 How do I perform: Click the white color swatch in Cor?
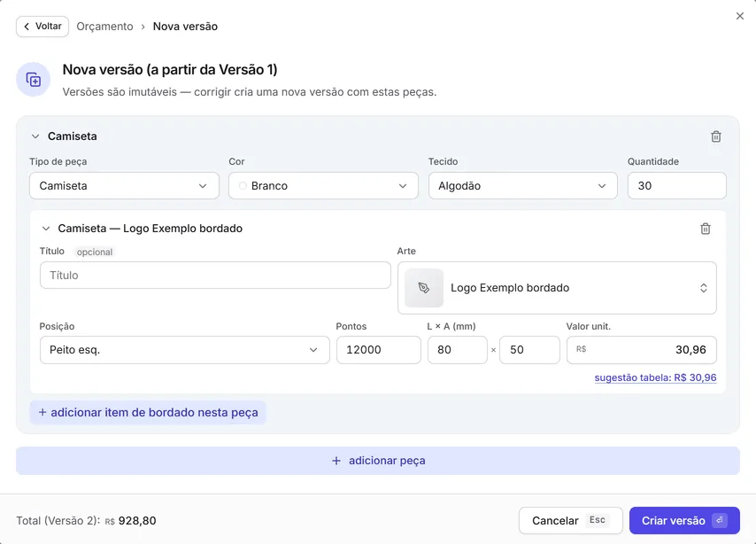[x=243, y=186]
